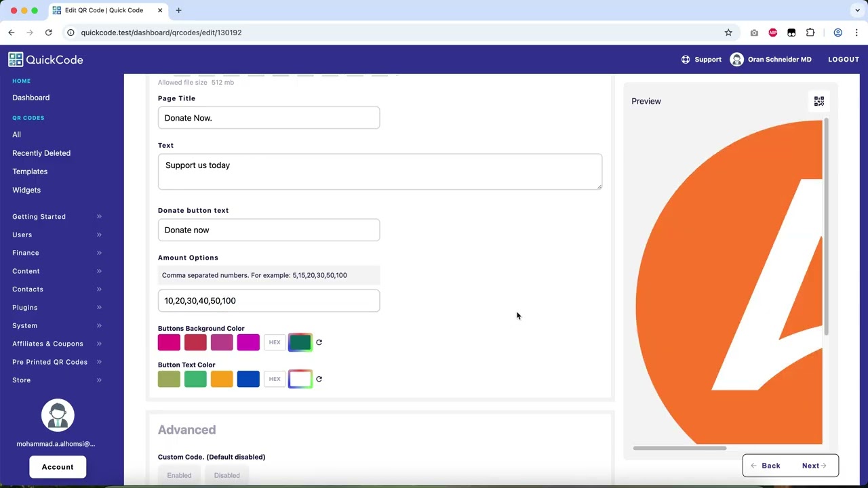The width and height of the screenshot is (868, 488).
Task: Click the camera extension icon
Action: tap(754, 33)
